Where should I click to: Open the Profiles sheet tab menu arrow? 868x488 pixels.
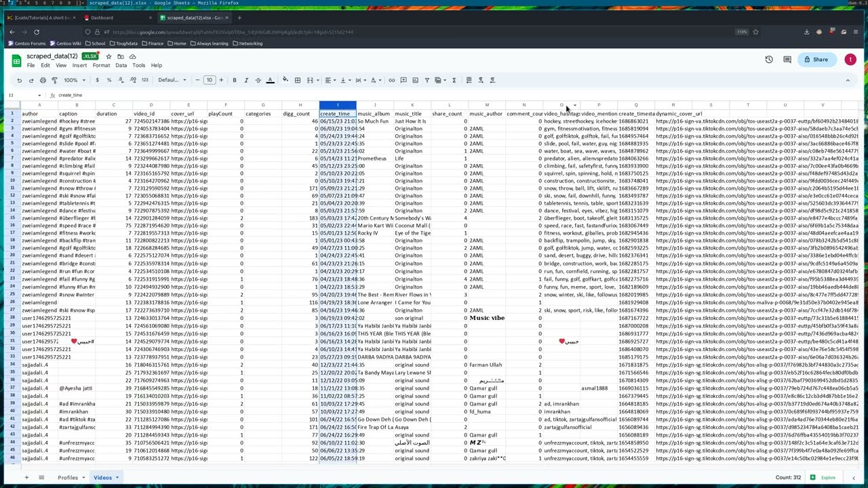pos(83,478)
